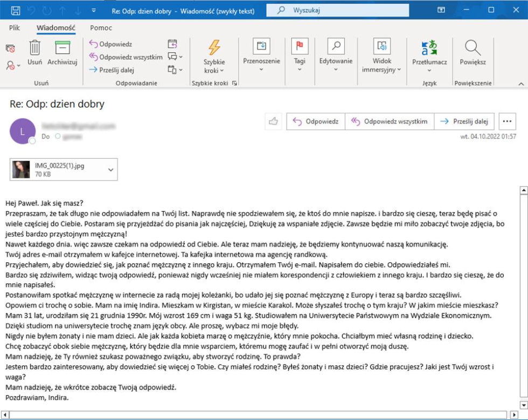Open the three-dots more actions menu

(507, 121)
